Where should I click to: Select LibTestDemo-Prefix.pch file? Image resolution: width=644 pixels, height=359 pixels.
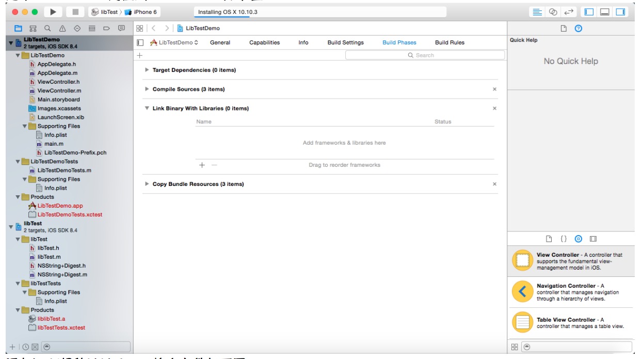click(71, 152)
